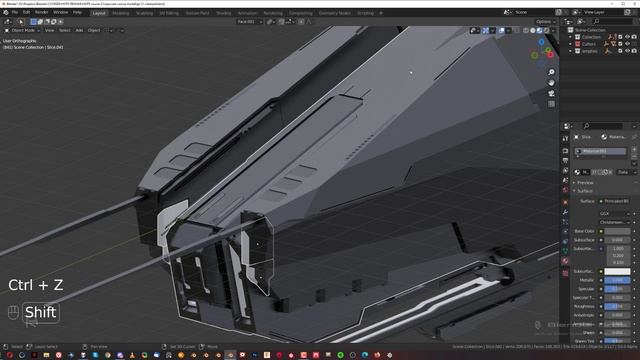Open the Options dropdown in viewport header
This screenshot has width=640, height=360.
[546, 22]
